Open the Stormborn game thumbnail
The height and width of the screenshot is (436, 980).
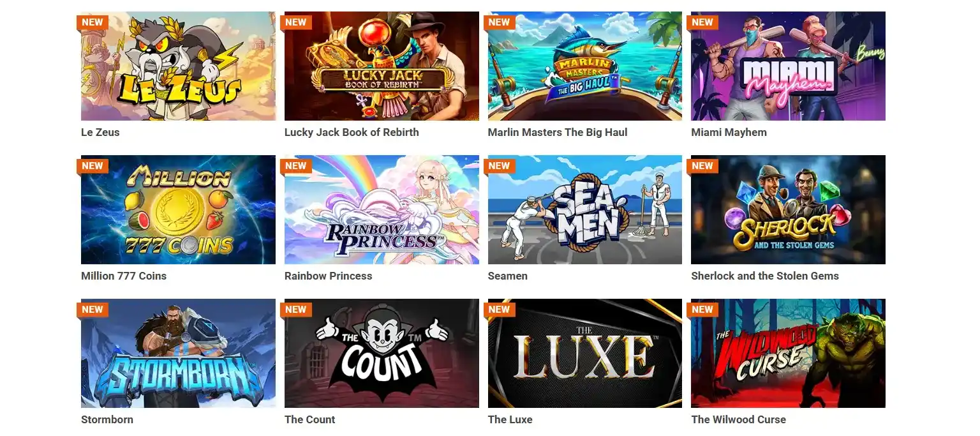click(x=178, y=353)
